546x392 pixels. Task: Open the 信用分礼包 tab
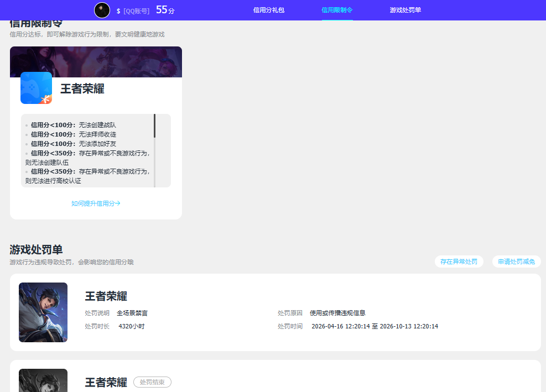269,10
